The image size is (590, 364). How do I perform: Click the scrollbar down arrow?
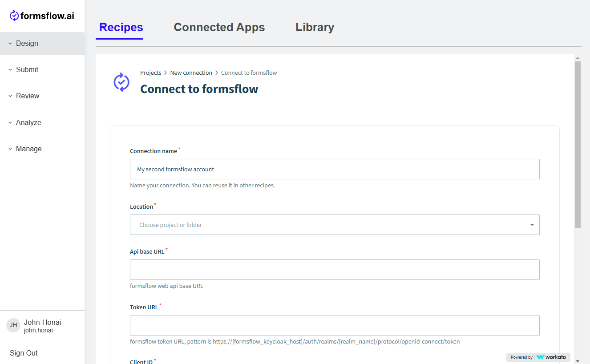click(578, 360)
